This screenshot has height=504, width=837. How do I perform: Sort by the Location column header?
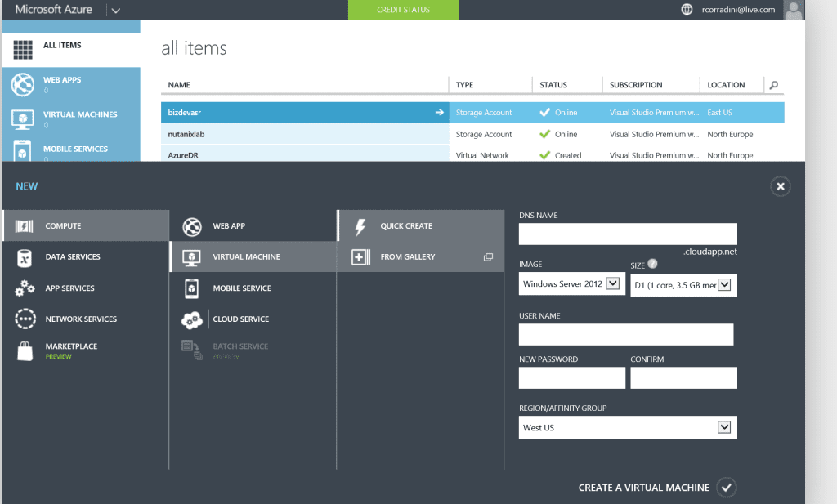coord(726,85)
